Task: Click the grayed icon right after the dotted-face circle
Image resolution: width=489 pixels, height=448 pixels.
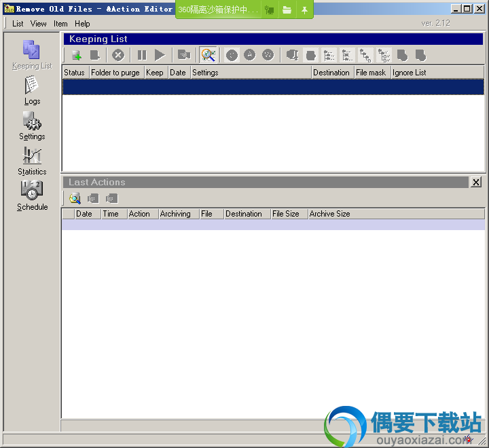Action: pos(292,56)
